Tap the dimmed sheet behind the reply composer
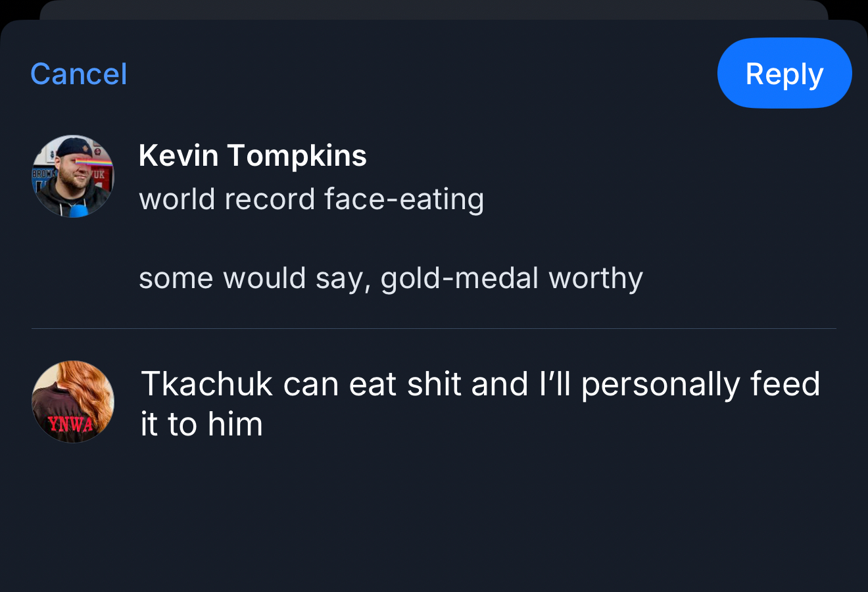Screen dimensions: 868x592 pyautogui.click(x=434, y=9)
